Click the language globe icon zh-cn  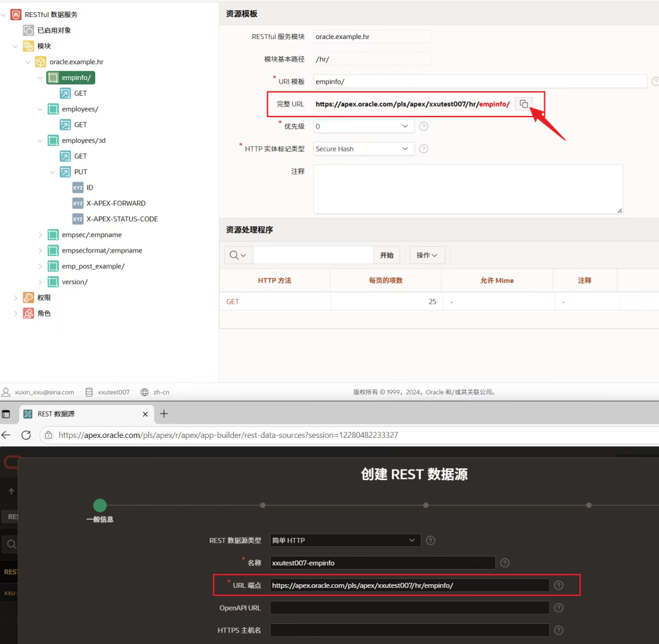(x=145, y=392)
